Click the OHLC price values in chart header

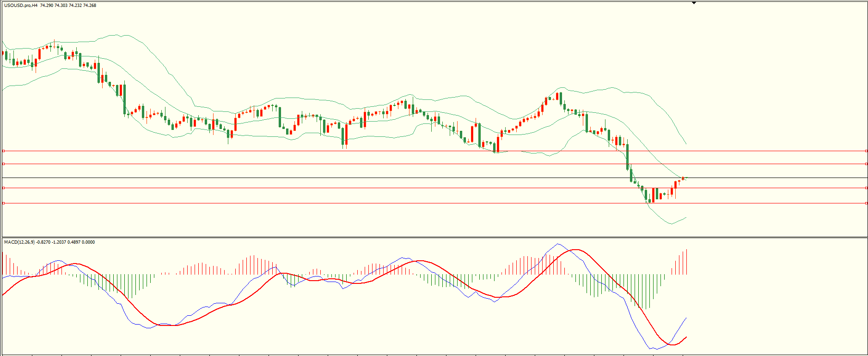pos(68,6)
